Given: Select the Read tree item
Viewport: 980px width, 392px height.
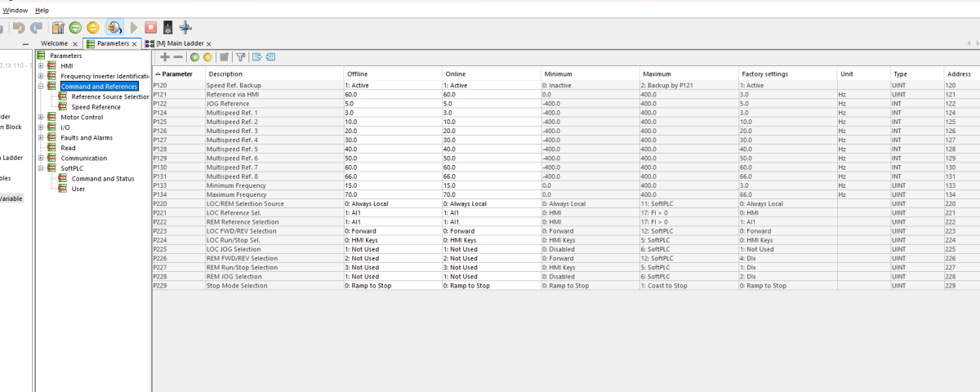Looking at the screenshot, I should (68, 148).
